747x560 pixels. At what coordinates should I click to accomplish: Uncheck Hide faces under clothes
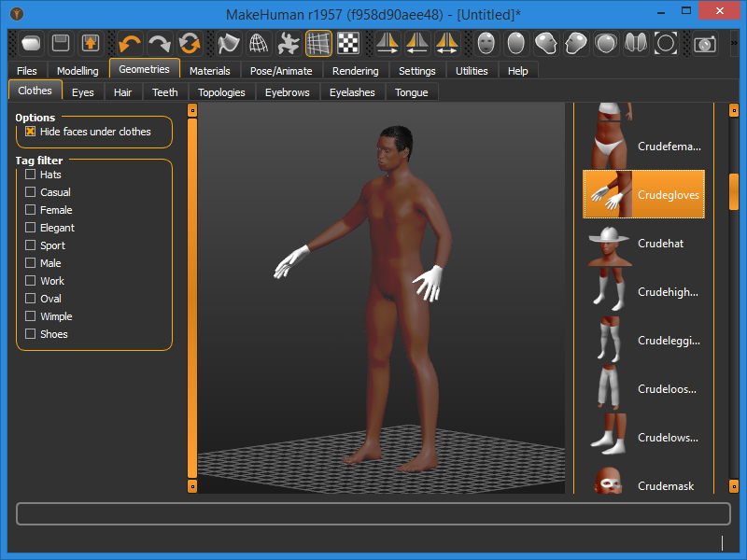pyautogui.click(x=31, y=132)
